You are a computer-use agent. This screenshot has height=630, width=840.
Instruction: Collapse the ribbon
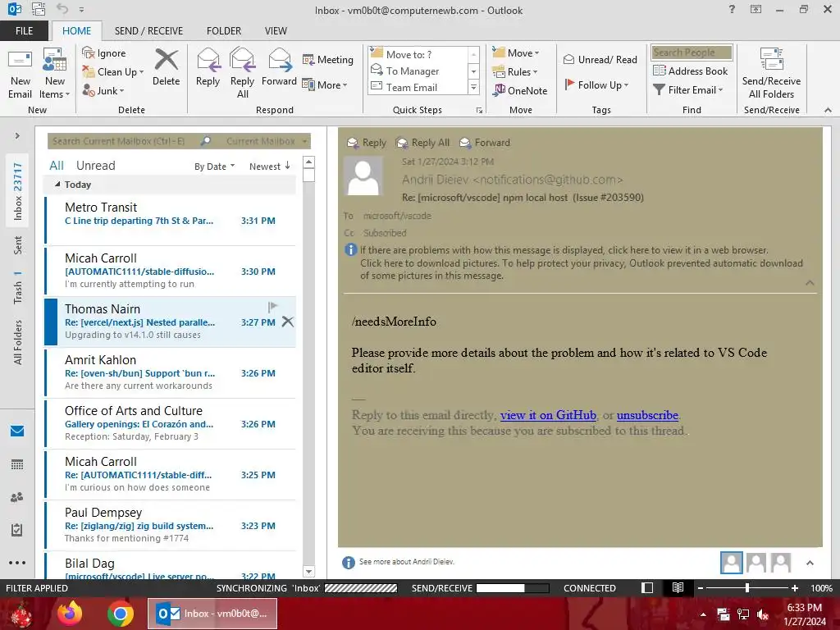[828, 110]
